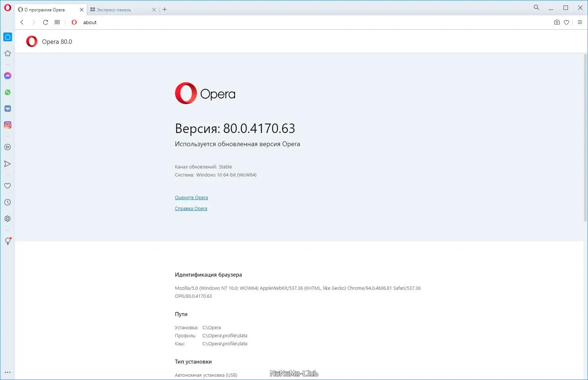Open the Player sidebar icon

click(8, 147)
